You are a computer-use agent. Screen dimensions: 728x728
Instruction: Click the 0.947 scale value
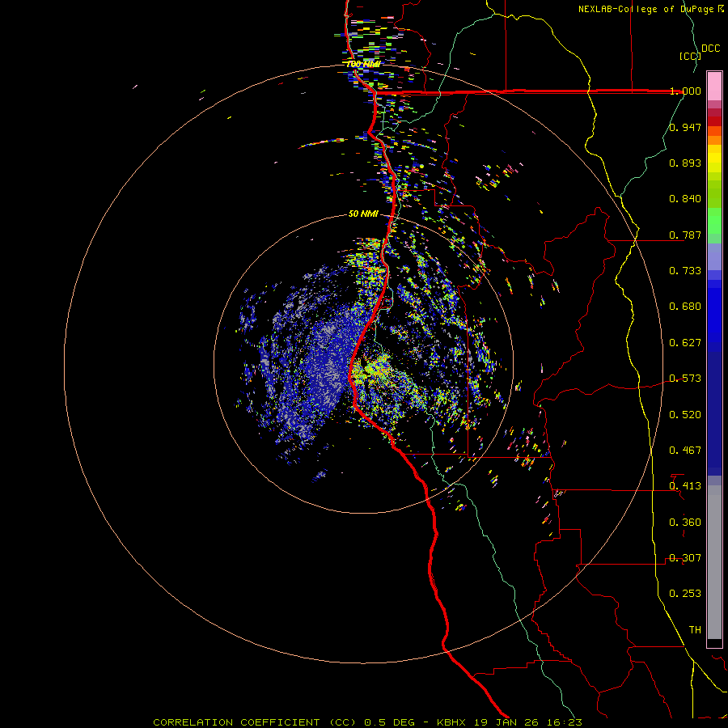(685, 127)
